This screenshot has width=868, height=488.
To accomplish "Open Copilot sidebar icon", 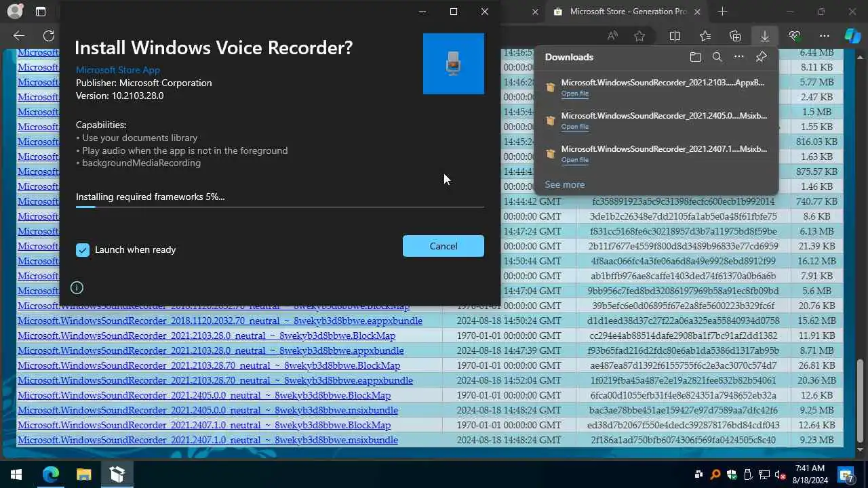I will (x=852, y=36).
